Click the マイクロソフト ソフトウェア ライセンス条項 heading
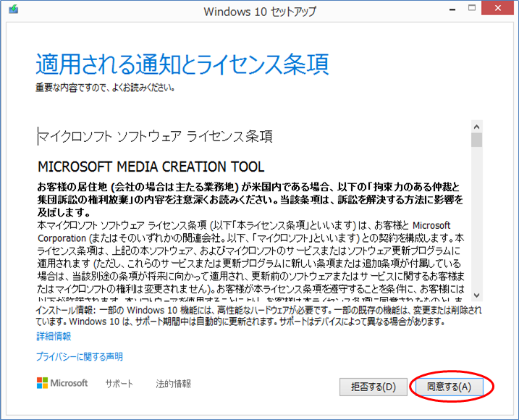The width and height of the screenshot is (519, 420). (155, 136)
